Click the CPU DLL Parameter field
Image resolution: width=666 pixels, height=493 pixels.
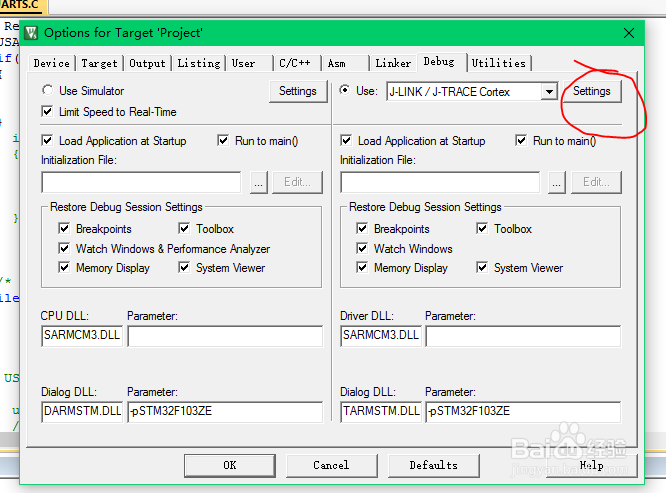[225, 336]
